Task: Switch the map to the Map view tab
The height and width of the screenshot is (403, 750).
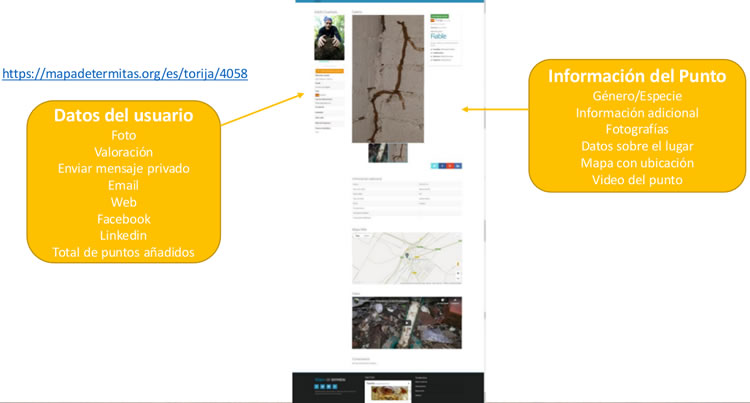Action: 357,238
